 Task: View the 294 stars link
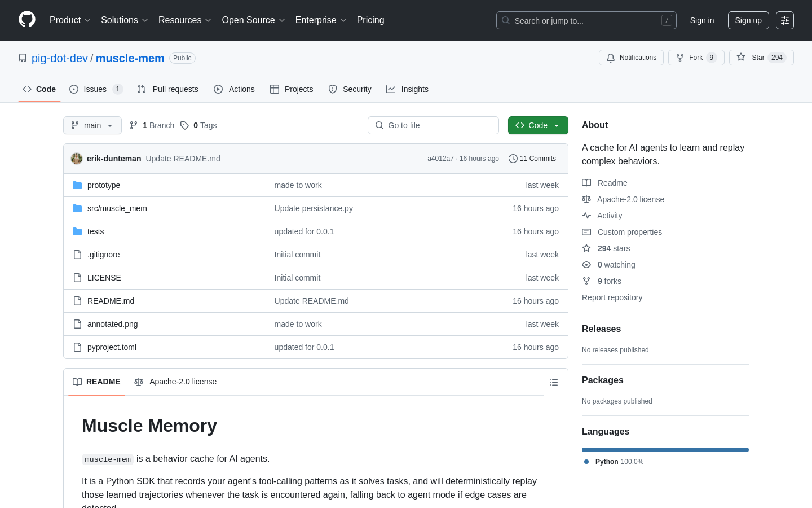pyautogui.click(x=606, y=248)
